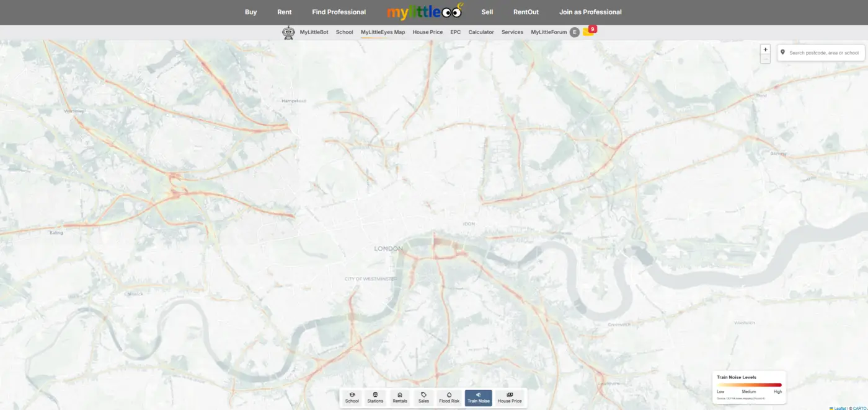Enable the Flood Risk droplet layer
The width and height of the screenshot is (868, 410).
point(449,396)
